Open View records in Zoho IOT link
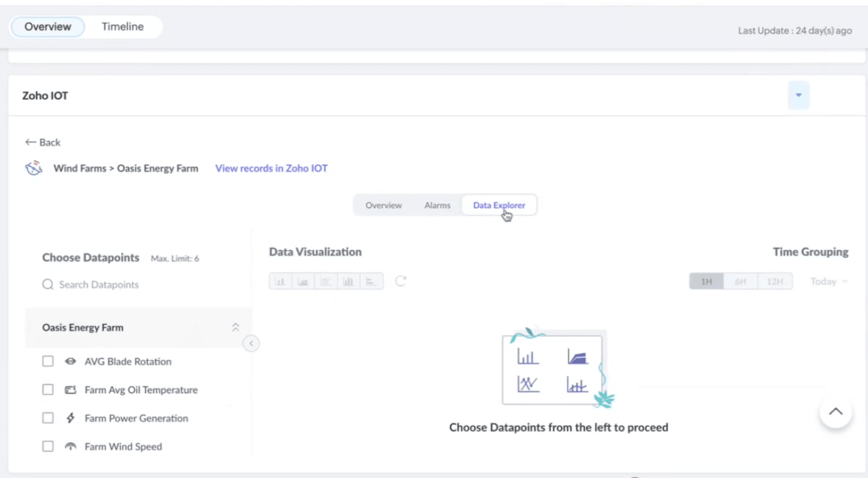The image size is (868, 478). (271, 168)
